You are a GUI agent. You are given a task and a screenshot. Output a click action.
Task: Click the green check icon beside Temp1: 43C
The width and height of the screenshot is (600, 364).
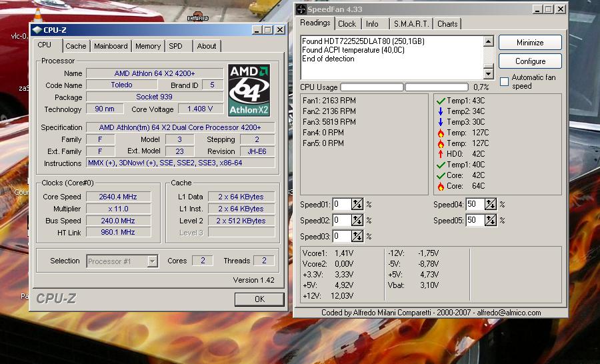(441, 101)
